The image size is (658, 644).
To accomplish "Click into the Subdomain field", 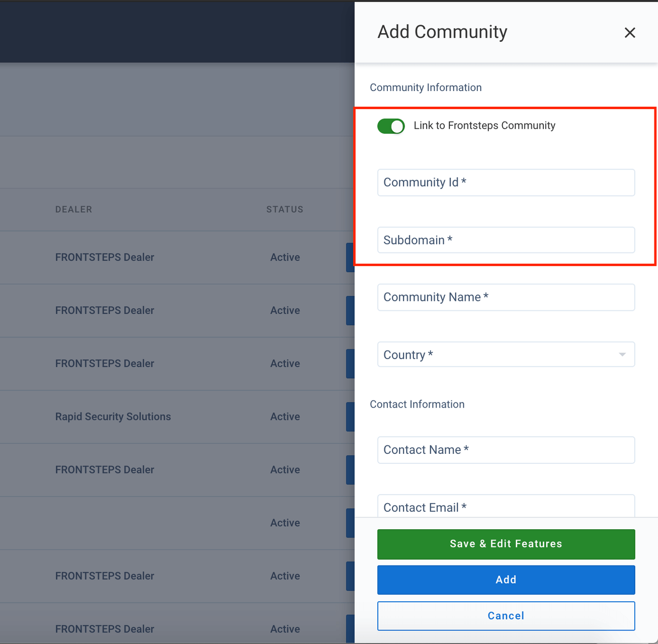I will point(506,240).
